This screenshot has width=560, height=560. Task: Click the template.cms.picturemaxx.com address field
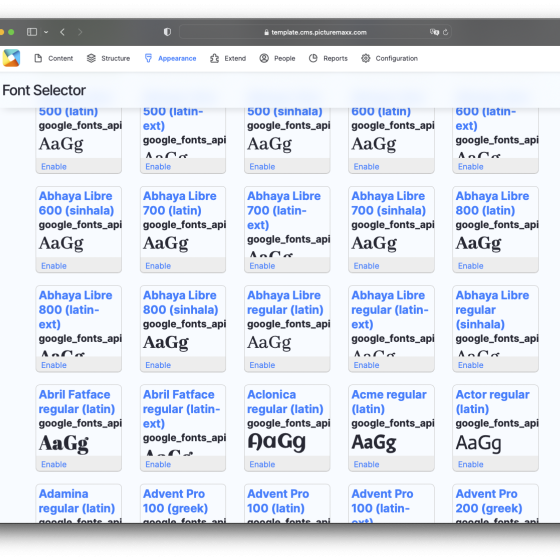point(315,32)
